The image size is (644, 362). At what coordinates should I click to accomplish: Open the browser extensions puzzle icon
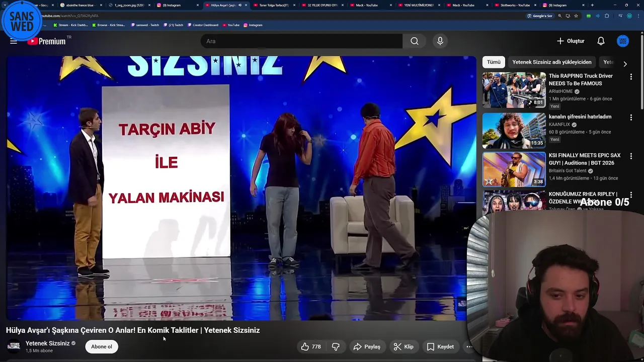tap(607, 16)
